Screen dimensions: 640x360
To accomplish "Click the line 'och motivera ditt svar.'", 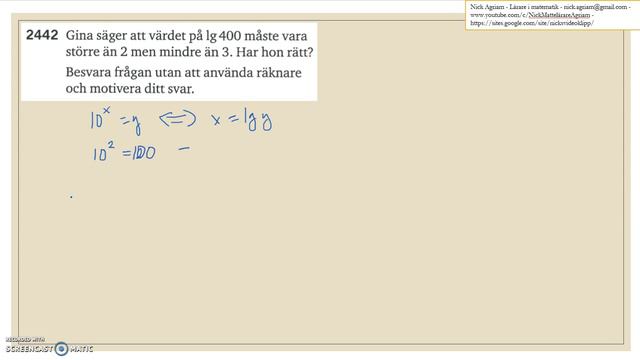I will click(x=130, y=89).
